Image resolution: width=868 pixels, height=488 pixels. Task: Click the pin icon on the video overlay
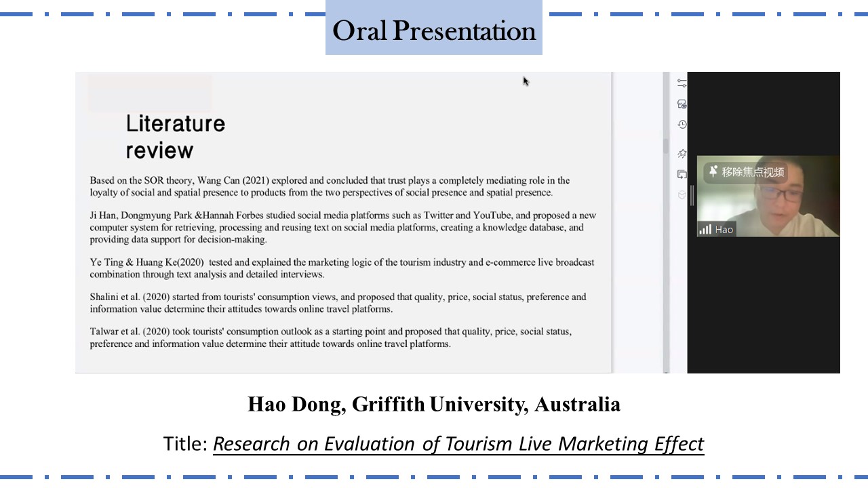[713, 172]
